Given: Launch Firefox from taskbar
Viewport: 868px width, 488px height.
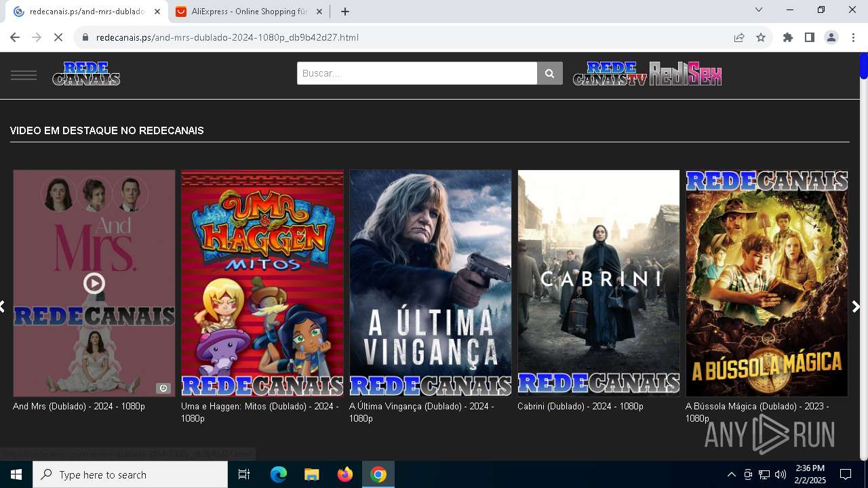Looking at the screenshot, I should click(x=345, y=474).
